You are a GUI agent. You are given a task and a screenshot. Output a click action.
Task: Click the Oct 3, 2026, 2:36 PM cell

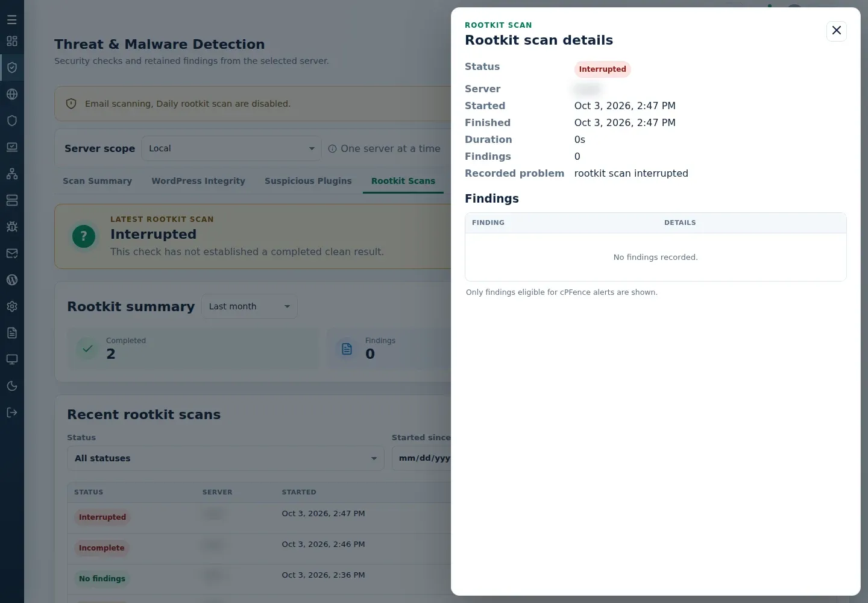coord(323,575)
